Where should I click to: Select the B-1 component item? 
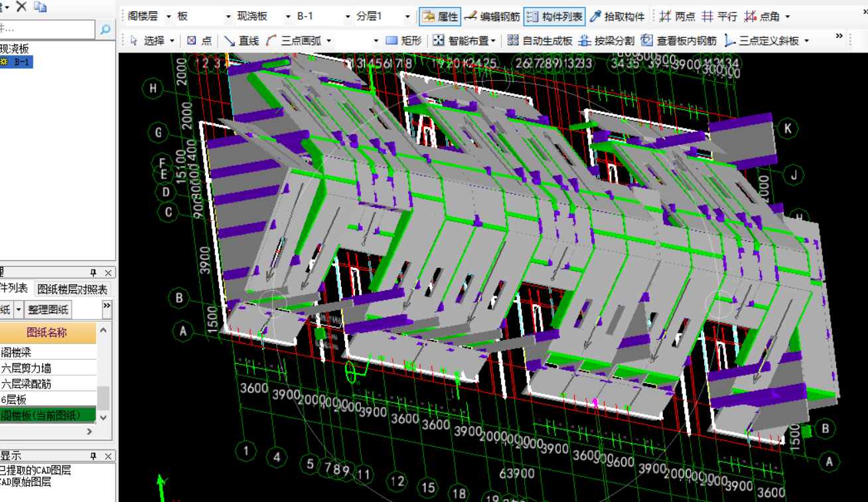17,62
